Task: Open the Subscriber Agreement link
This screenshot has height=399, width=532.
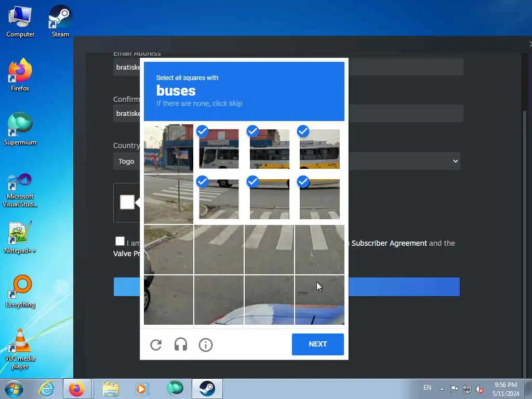Action: click(x=389, y=243)
